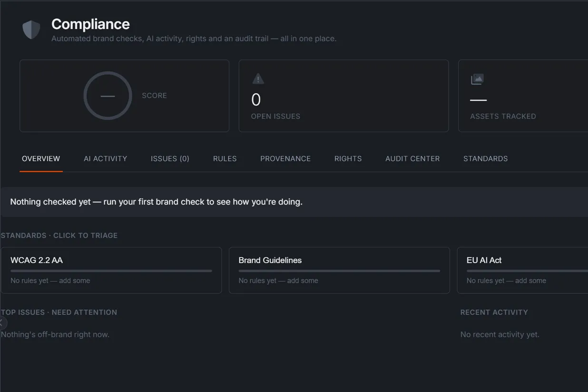Screen dimensions: 588x392
Task: Click the 'Nothing's off-brand right now.' text
Action: 55,334
